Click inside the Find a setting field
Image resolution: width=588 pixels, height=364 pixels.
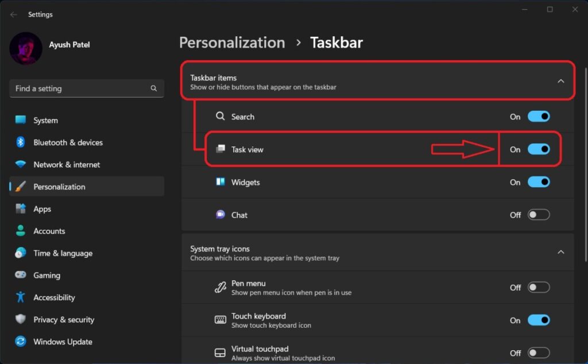tap(80, 88)
